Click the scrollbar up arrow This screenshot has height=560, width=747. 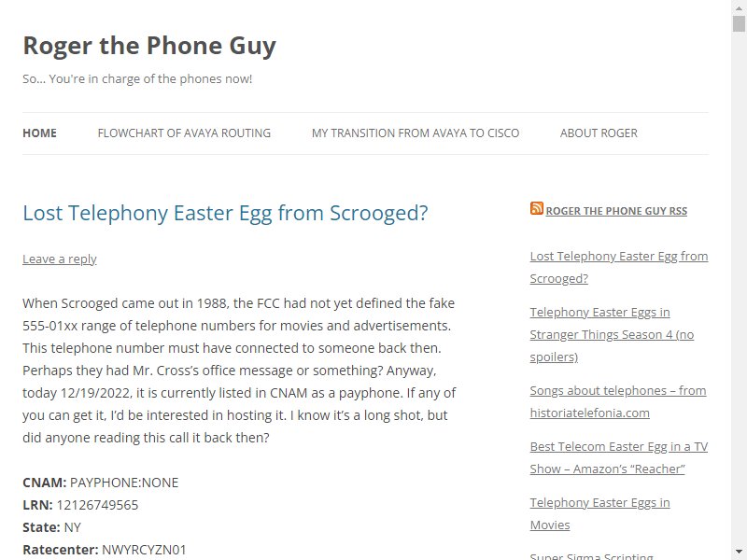tap(739, 8)
